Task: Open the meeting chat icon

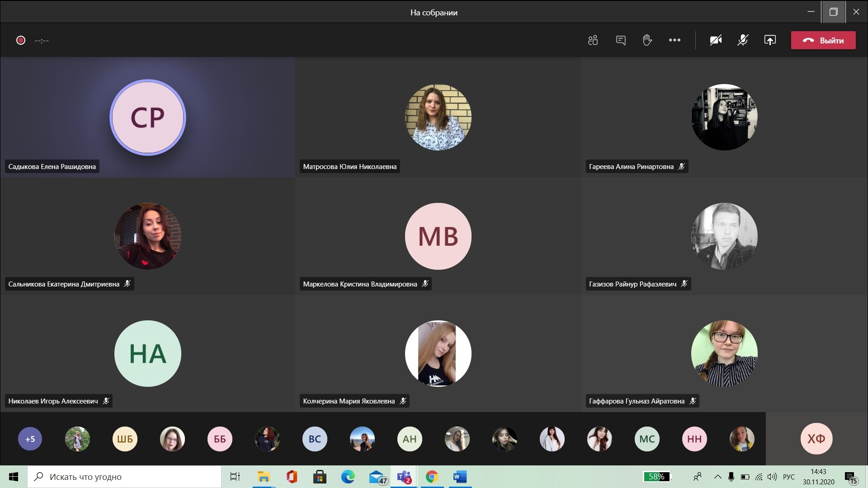Action: tap(621, 40)
